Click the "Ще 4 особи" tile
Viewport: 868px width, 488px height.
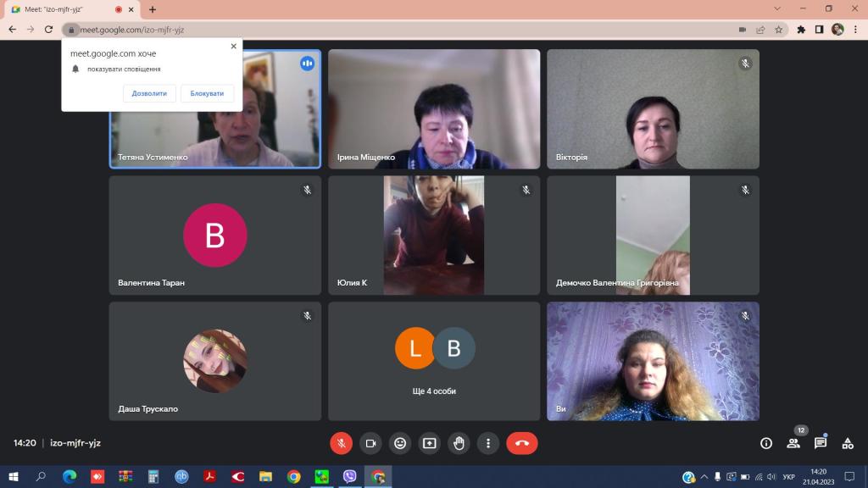pos(434,362)
